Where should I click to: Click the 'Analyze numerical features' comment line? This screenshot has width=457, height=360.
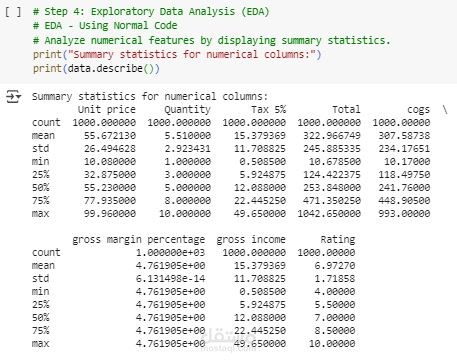(211, 40)
